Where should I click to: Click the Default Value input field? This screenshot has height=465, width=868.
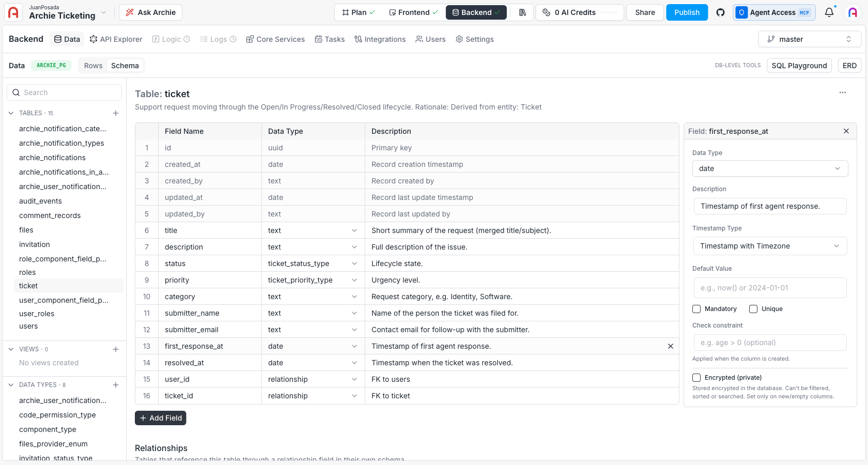pyautogui.click(x=770, y=288)
